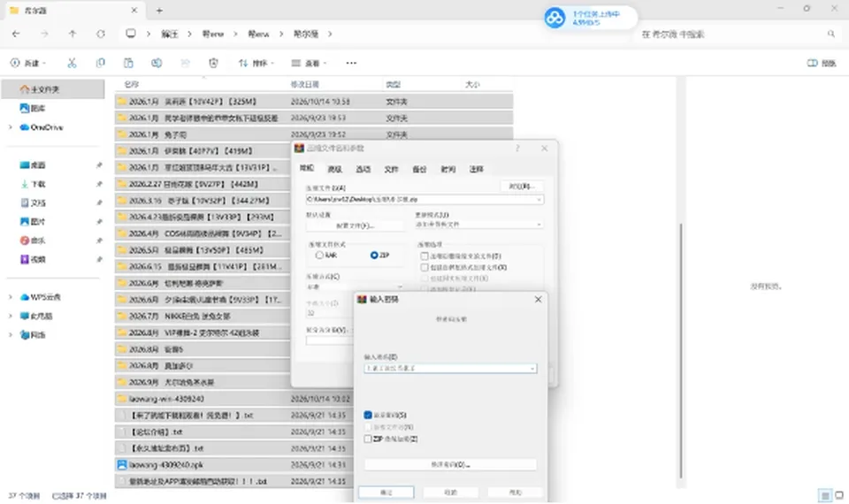Sort by 修改日期 column header

305,85
